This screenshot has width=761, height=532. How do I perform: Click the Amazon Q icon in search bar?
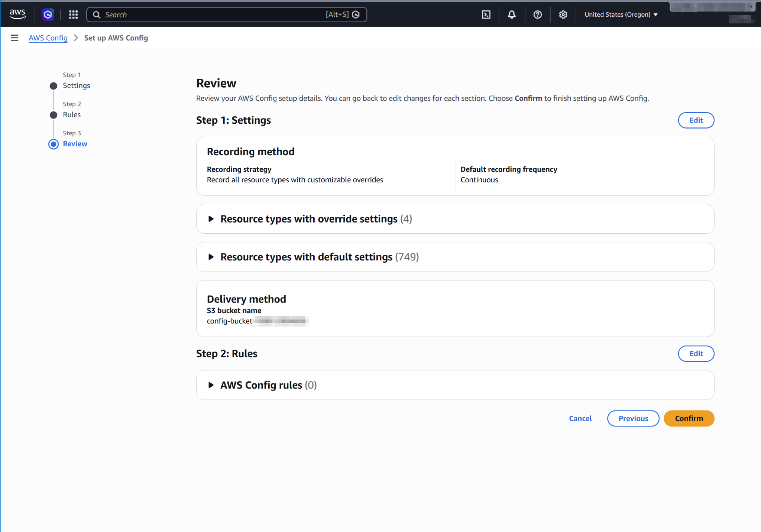tap(356, 14)
